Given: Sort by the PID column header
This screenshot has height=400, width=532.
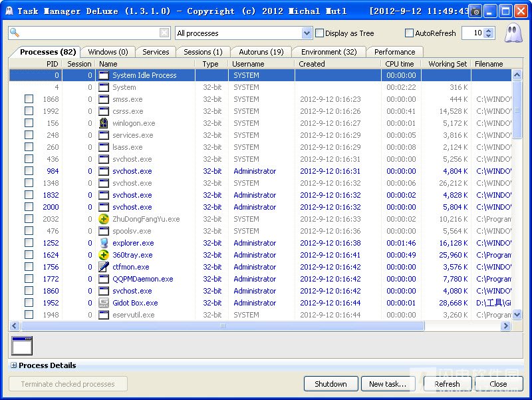Looking at the screenshot, I should (35, 64).
